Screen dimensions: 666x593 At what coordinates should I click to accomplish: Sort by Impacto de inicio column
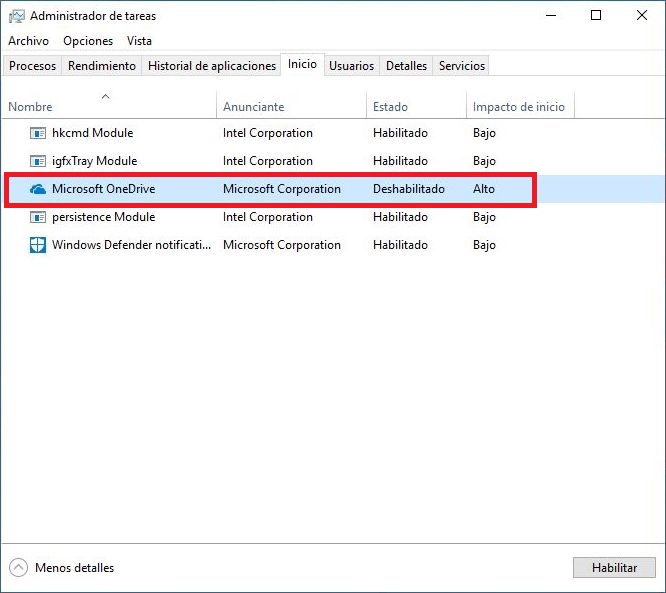pos(519,107)
